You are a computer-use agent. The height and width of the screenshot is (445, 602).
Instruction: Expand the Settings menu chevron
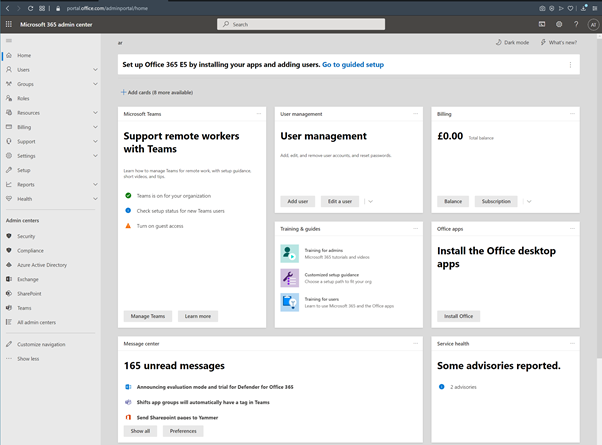click(95, 156)
